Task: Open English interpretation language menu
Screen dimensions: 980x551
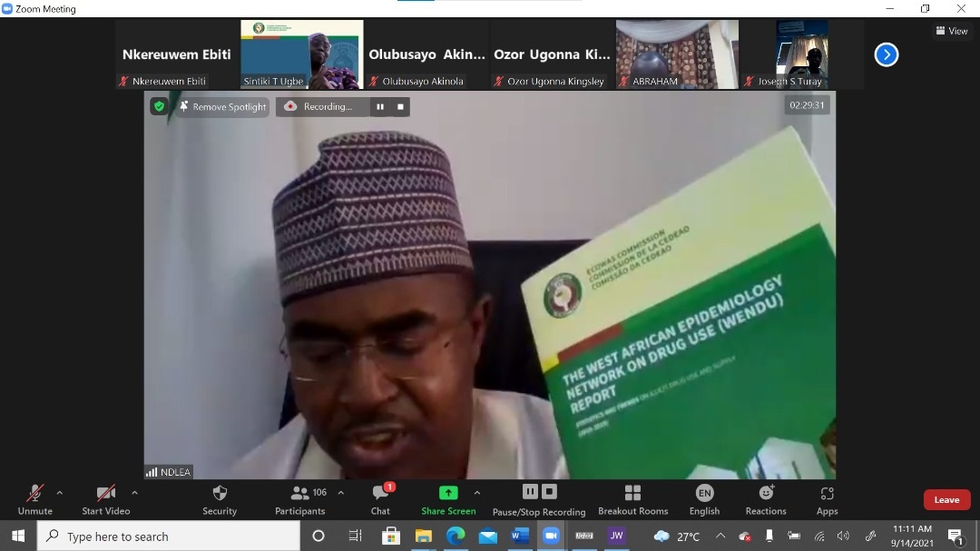Action: click(704, 500)
